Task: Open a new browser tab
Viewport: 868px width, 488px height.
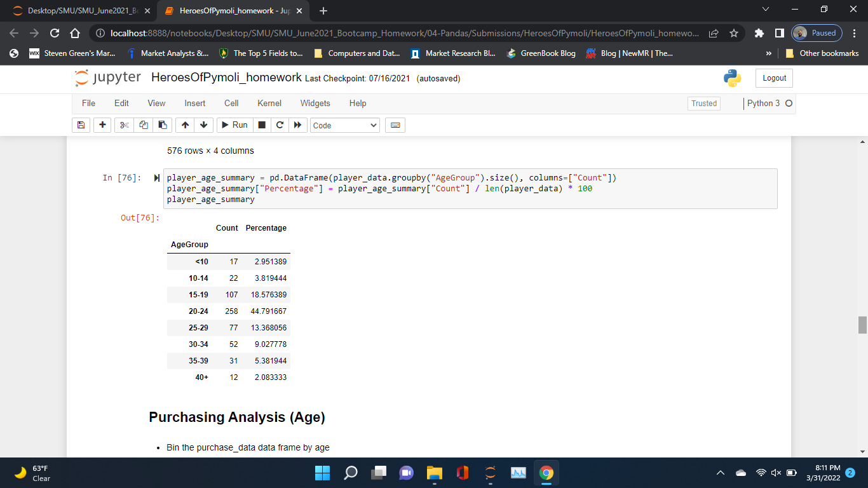Action: (323, 11)
